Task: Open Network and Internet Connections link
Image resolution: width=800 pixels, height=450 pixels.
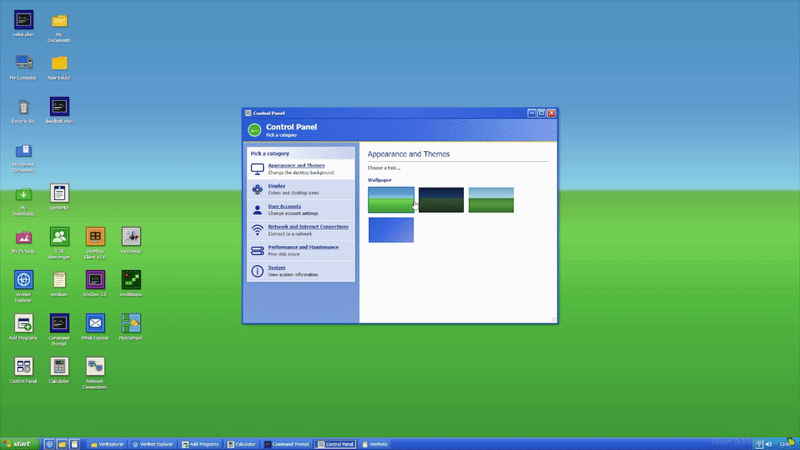Action: pyautogui.click(x=308, y=227)
